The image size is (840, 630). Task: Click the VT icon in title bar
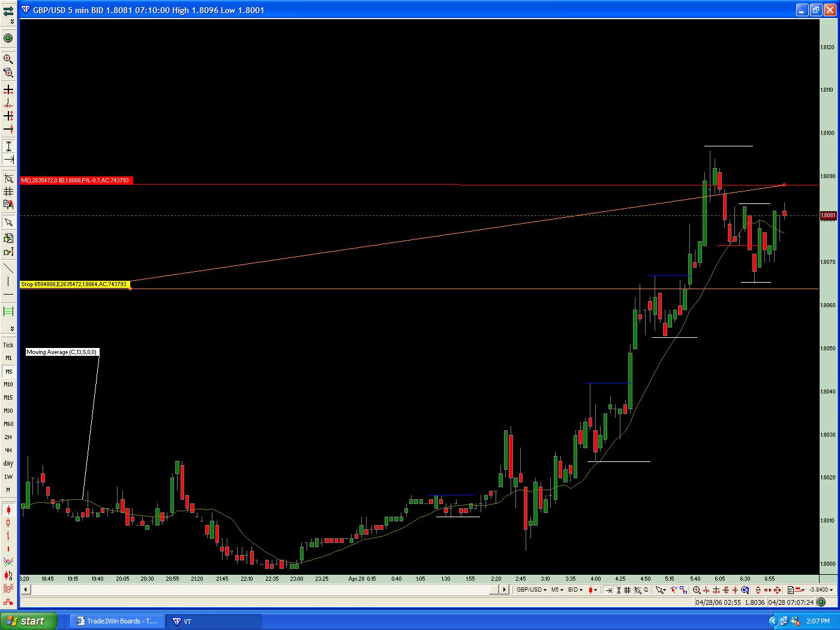tap(26, 10)
